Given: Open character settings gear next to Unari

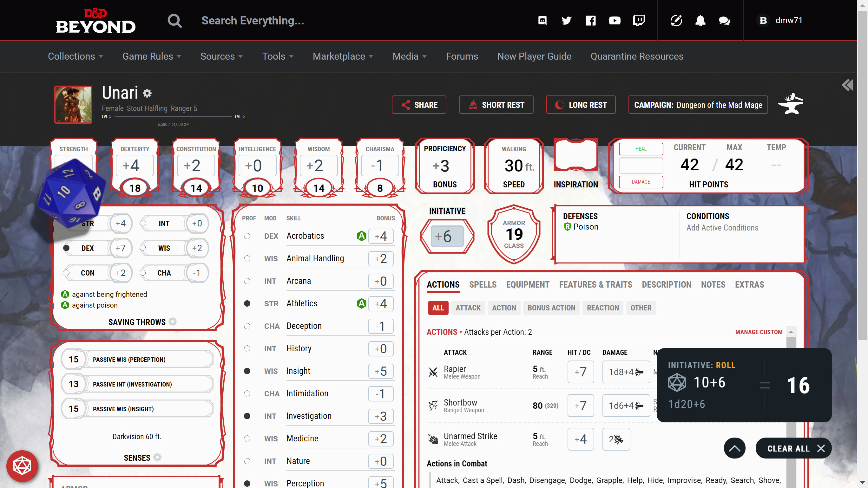Looking at the screenshot, I should (x=147, y=93).
